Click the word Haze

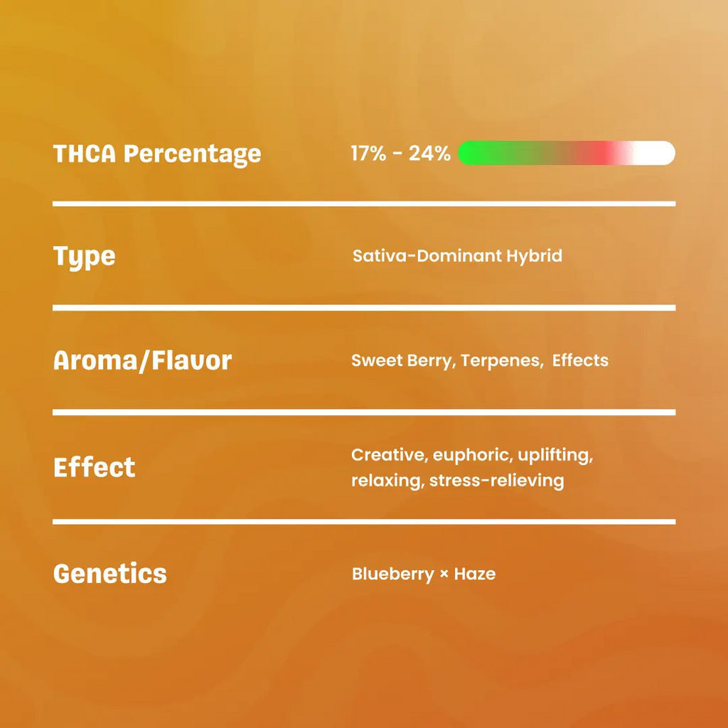(x=475, y=574)
